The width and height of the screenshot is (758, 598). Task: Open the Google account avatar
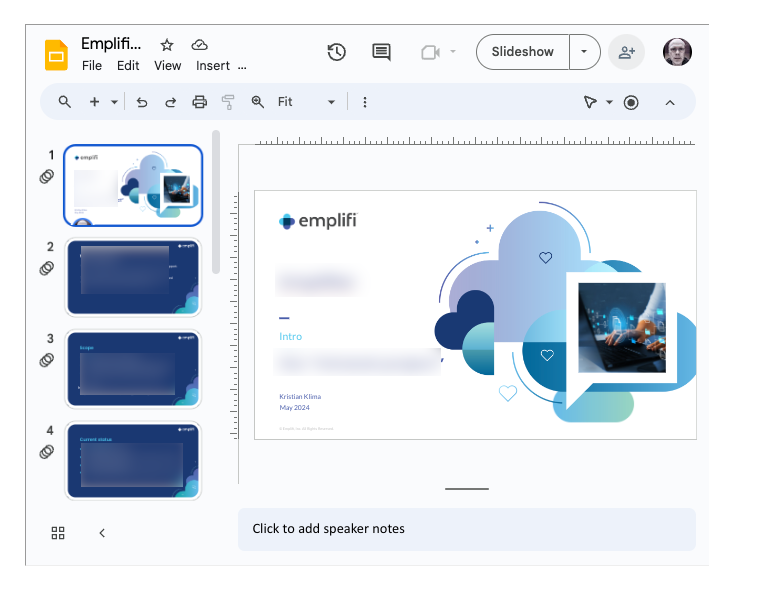(677, 52)
